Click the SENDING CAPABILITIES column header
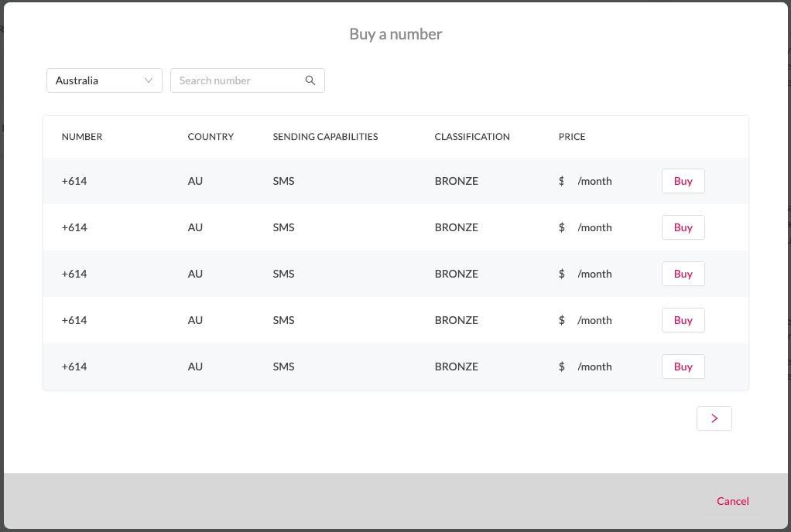The height and width of the screenshot is (532, 791). pos(325,136)
